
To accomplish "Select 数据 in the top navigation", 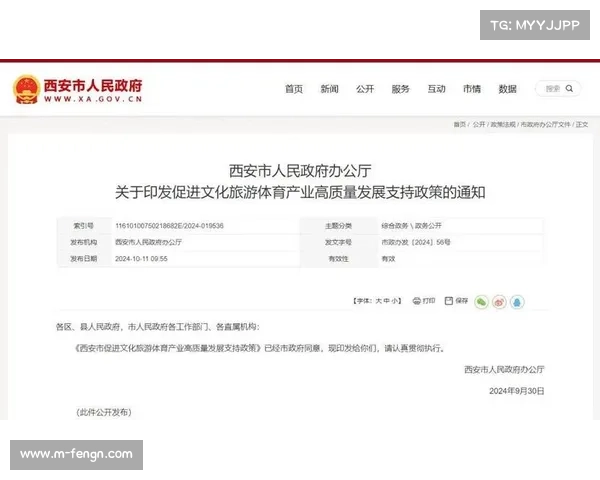I will tap(507, 89).
